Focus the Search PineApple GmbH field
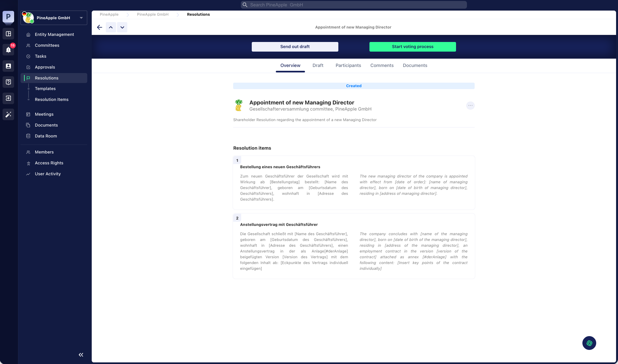This screenshot has width=618, height=364. 354,5
